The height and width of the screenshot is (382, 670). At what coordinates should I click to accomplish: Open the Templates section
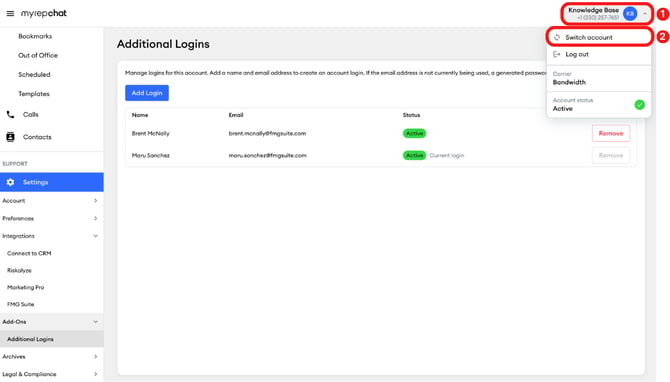[34, 94]
